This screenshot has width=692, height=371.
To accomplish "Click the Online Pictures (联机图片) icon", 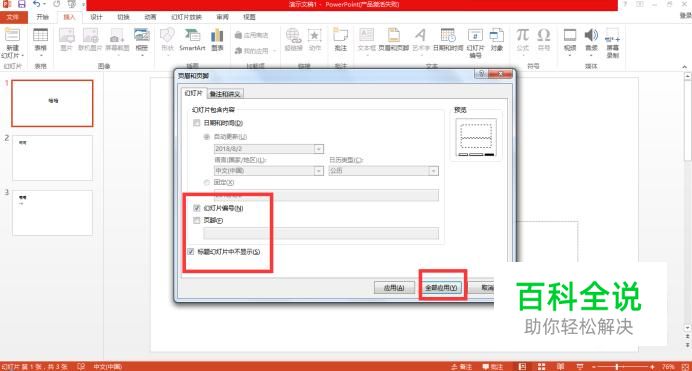I will click(x=90, y=35).
